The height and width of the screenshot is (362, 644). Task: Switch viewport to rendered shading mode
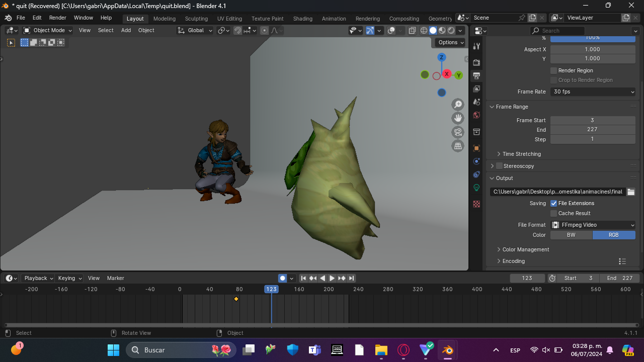[x=451, y=30]
